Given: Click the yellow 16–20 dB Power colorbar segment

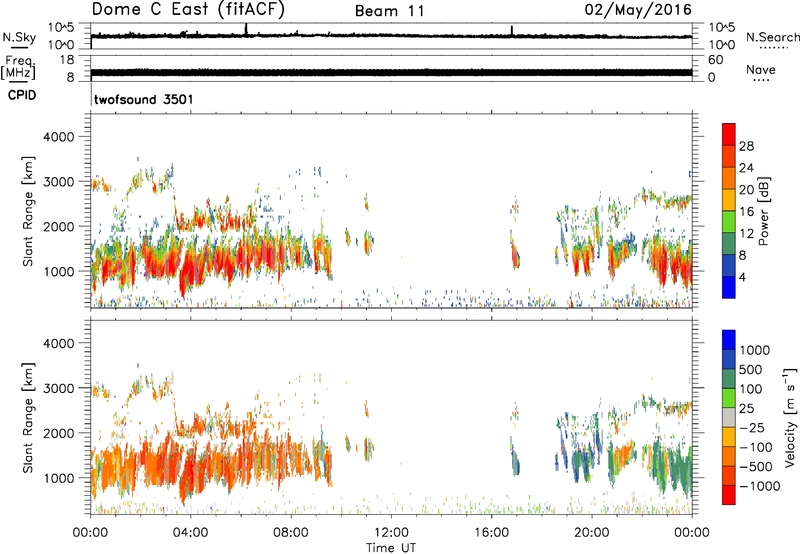Looking at the screenshot, I should pos(729,200).
